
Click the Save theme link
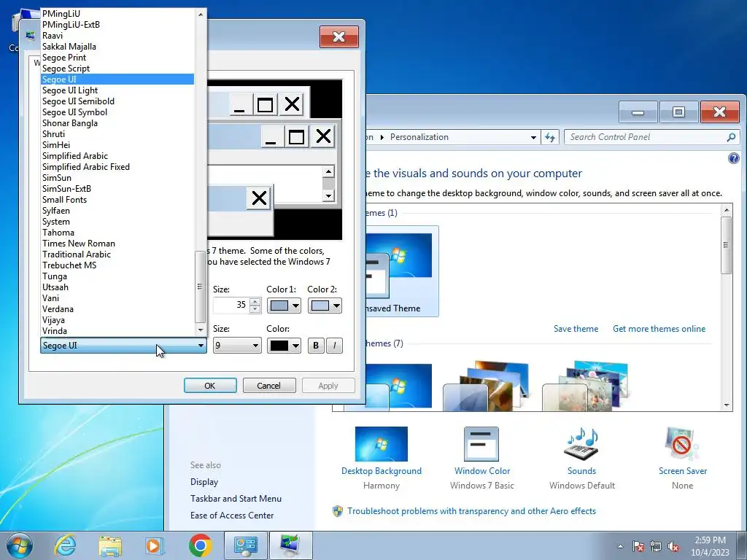(x=576, y=329)
